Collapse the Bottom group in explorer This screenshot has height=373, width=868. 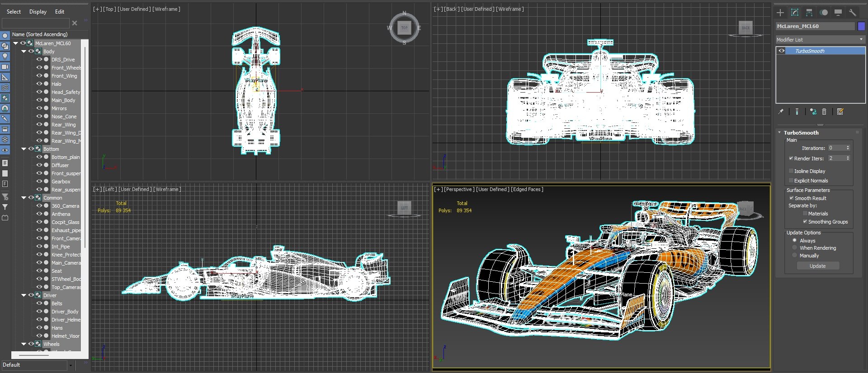(24, 149)
